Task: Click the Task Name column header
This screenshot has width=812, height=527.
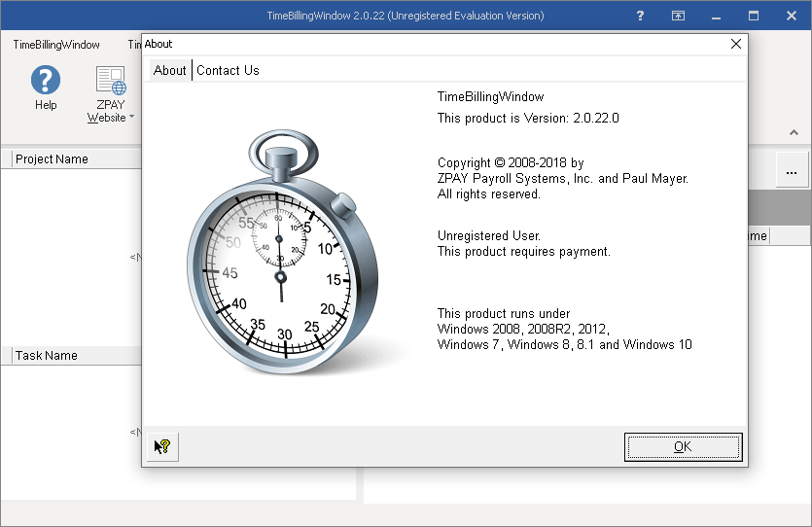Action: click(77, 356)
